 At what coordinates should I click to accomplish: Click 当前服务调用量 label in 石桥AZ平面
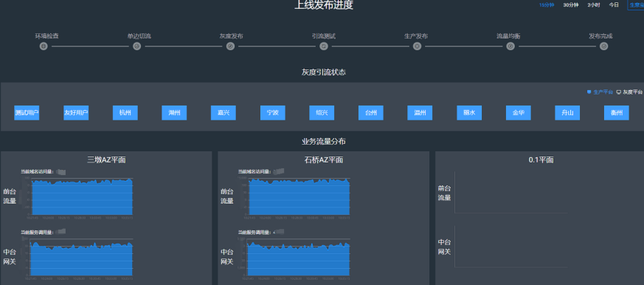pos(255,233)
